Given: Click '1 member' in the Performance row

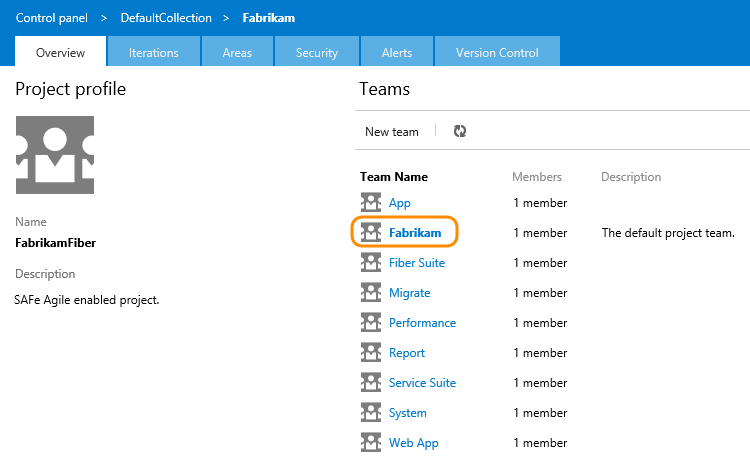Looking at the screenshot, I should [x=540, y=323].
